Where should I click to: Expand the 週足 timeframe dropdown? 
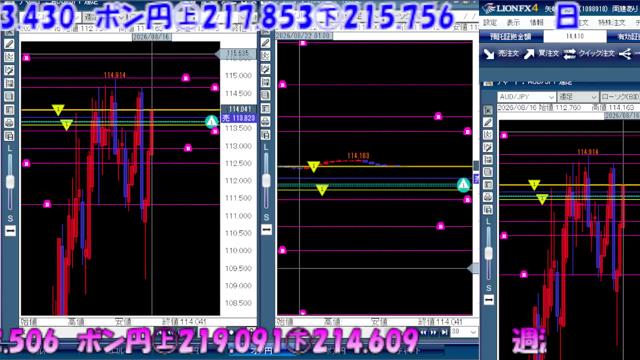tap(578, 97)
